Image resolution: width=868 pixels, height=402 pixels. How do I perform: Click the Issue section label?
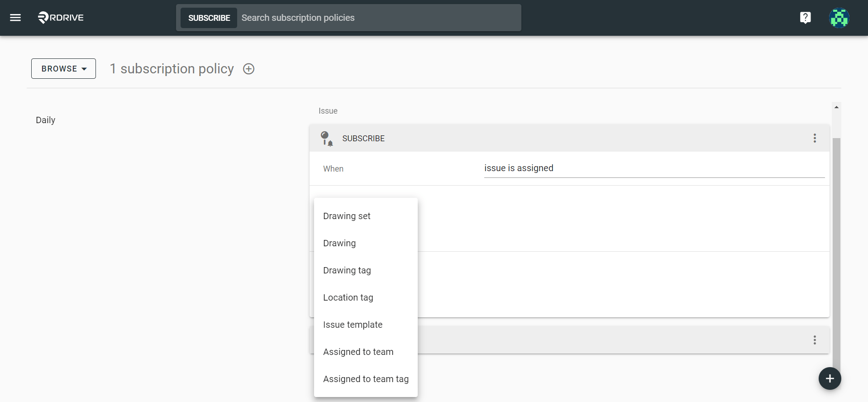328,111
